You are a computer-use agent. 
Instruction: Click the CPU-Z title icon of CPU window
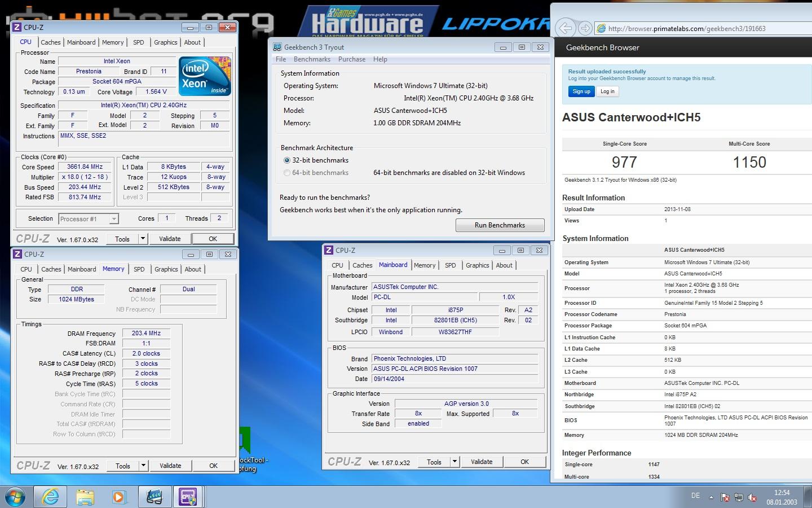pyautogui.click(x=17, y=27)
